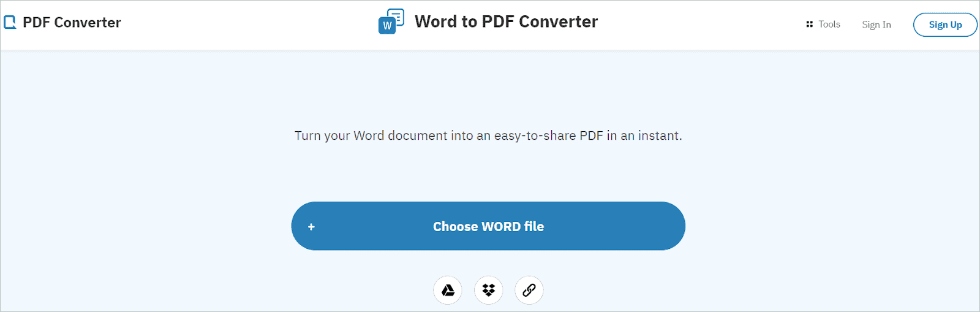Open the Sign In link

pyautogui.click(x=876, y=25)
